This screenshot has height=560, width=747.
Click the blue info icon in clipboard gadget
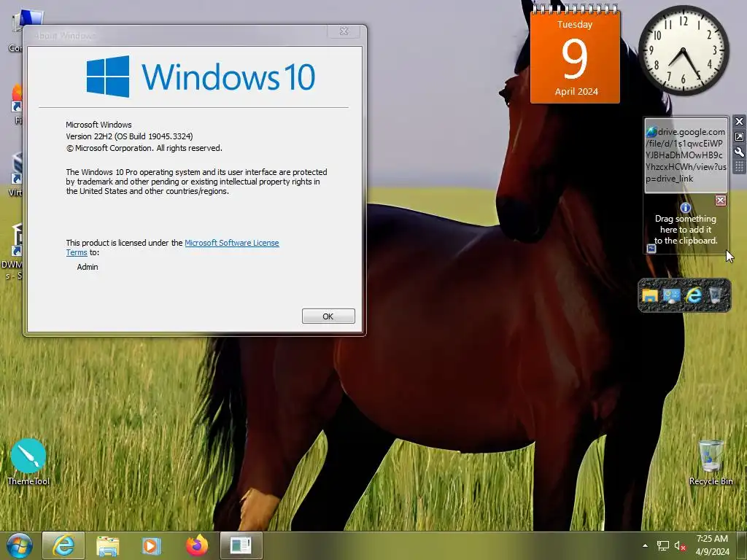[x=686, y=208]
